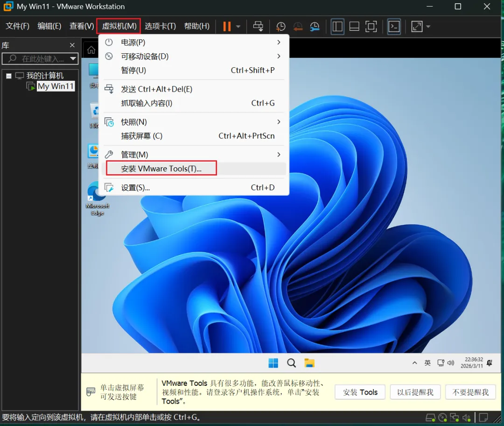Viewport: 504px width, 426px height.
Task: Open the dropdown arrow beside the pause icon
Action: click(238, 26)
